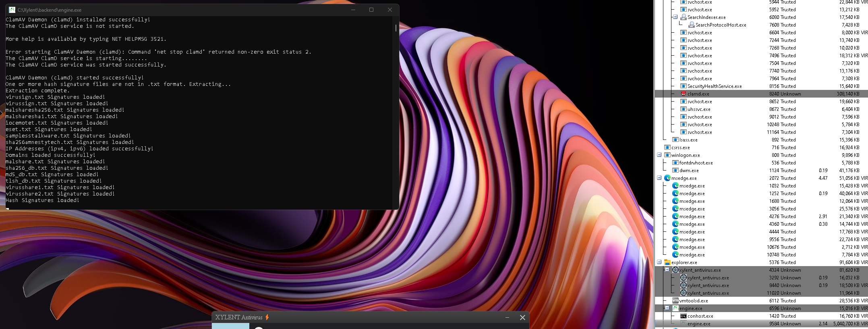Close the XYLENT Antivirus window
This screenshot has height=329, width=868.
(x=522, y=317)
